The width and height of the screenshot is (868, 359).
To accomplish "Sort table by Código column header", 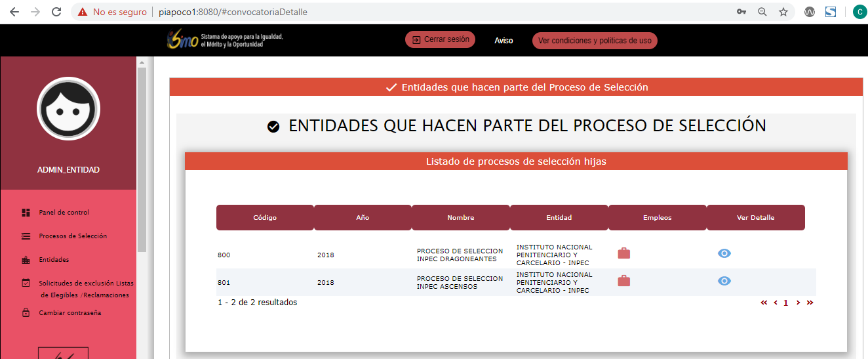I will [265, 218].
